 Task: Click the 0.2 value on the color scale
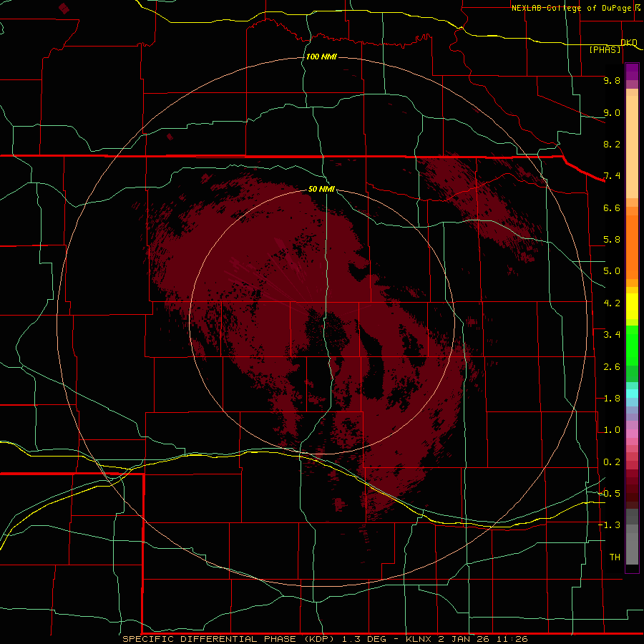(612, 462)
